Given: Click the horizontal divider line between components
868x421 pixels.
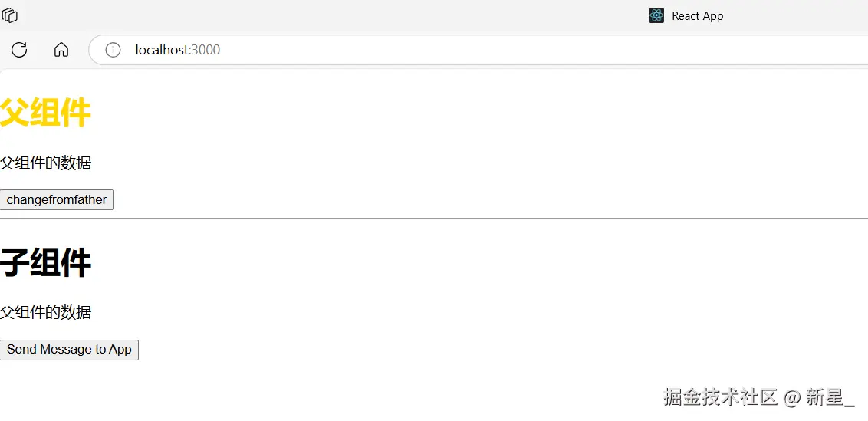Looking at the screenshot, I should 434,219.
